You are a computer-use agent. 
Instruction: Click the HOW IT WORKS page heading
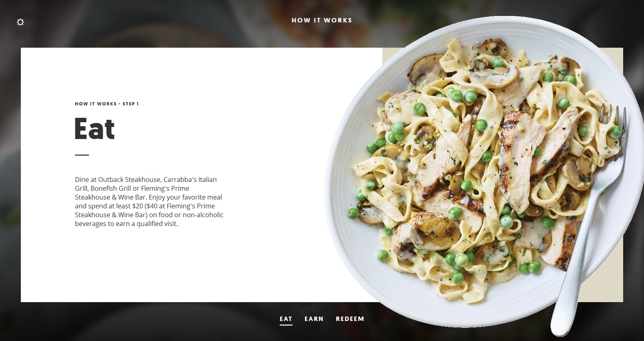click(322, 20)
